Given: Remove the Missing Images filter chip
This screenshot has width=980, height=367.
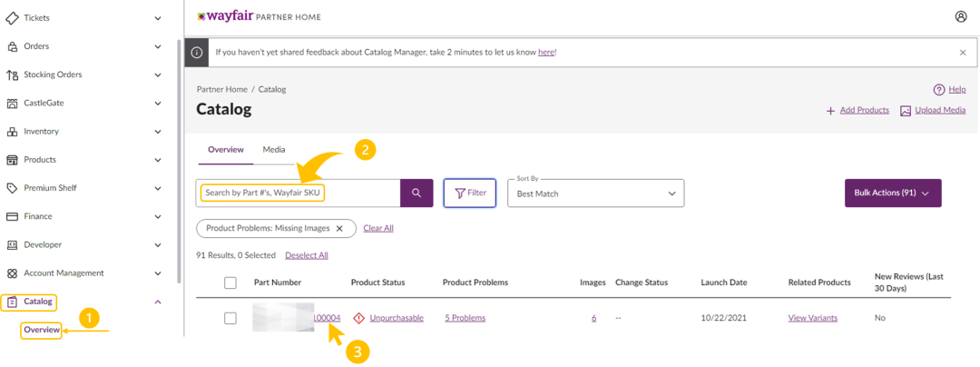Looking at the screenshot, I should tap(339, 228).
